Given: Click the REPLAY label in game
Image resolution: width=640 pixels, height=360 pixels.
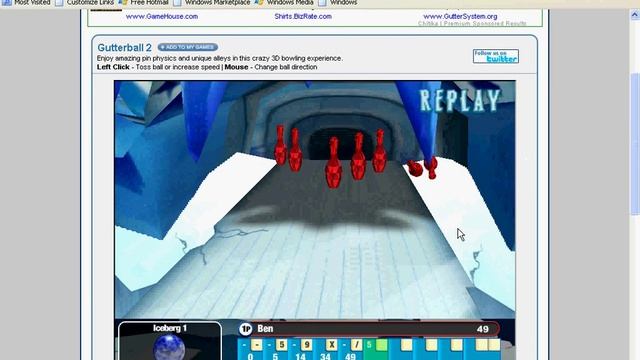Looking at the screenshot, I should tap(460, 100).
